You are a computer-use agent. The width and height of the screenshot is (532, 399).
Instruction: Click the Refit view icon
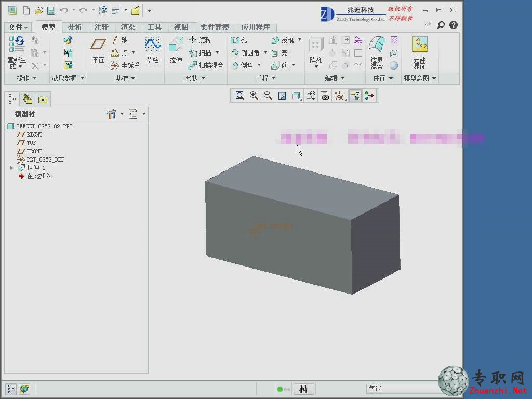coord(240,96)
